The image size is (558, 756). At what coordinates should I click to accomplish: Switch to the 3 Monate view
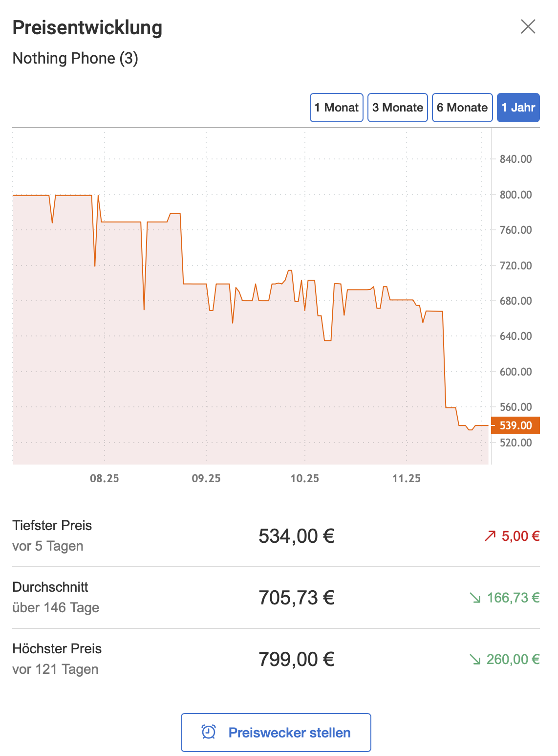click(x=398, y=108)
